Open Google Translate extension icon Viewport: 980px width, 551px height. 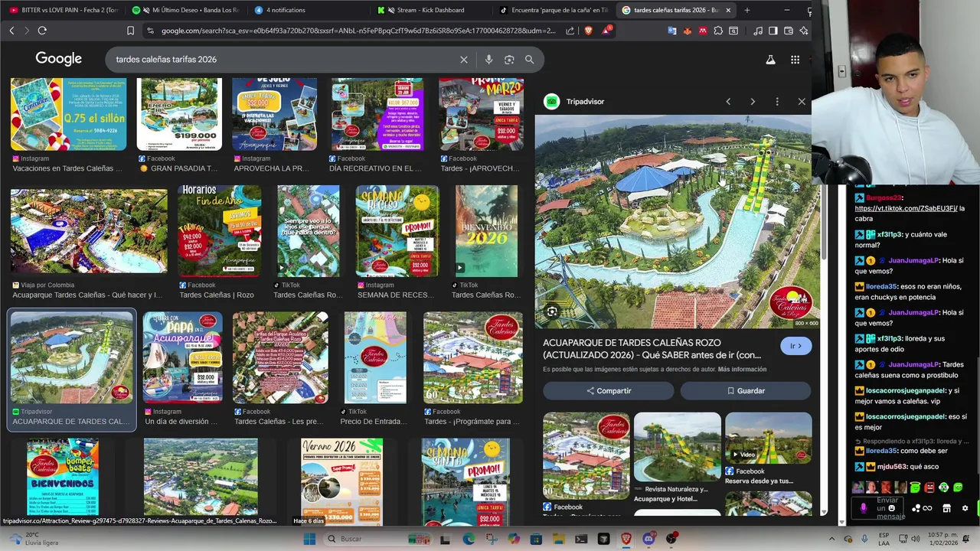[x=672, y=31]
